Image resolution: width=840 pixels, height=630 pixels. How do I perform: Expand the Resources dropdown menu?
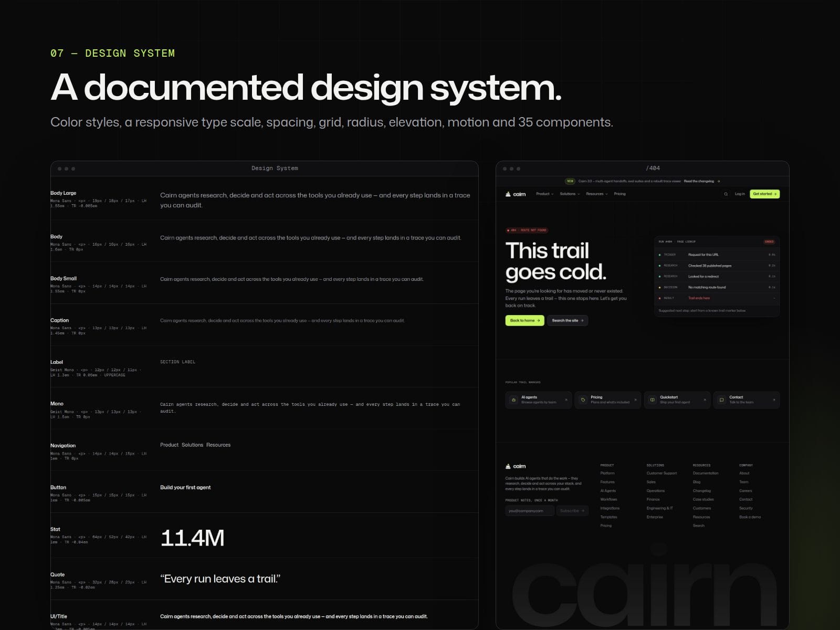click(596, 194)
